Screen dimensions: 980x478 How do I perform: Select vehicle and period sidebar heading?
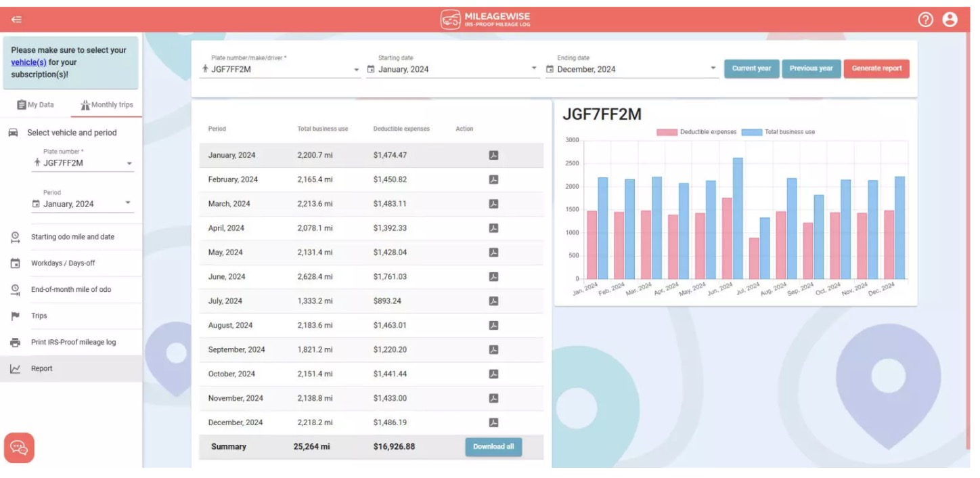72,133
